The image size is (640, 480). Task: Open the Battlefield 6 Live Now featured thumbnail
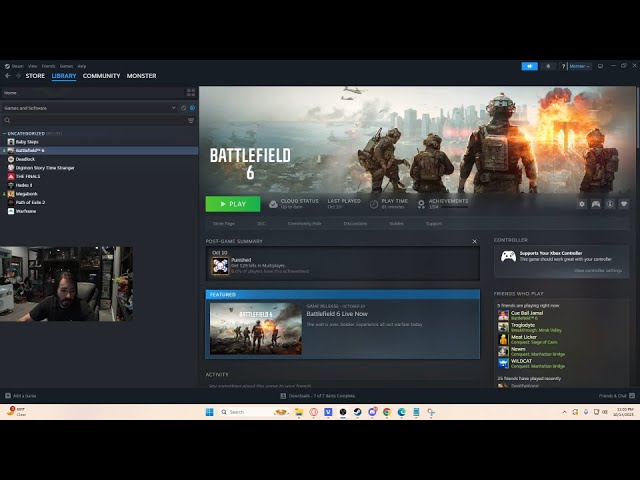pos(256,328)
